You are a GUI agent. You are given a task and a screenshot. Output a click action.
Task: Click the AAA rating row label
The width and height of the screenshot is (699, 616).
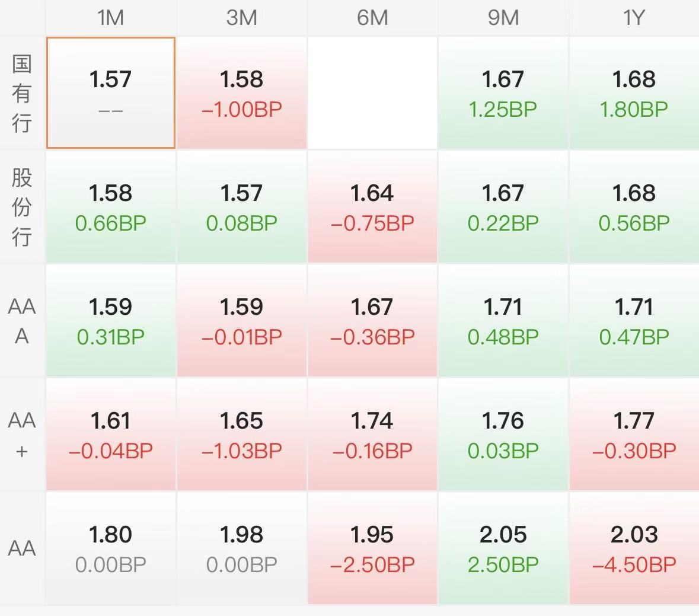pos(22,321)
